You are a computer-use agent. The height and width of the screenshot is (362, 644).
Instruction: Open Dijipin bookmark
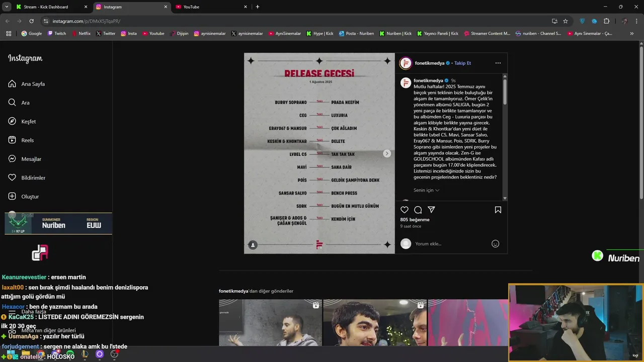point(179,34)
